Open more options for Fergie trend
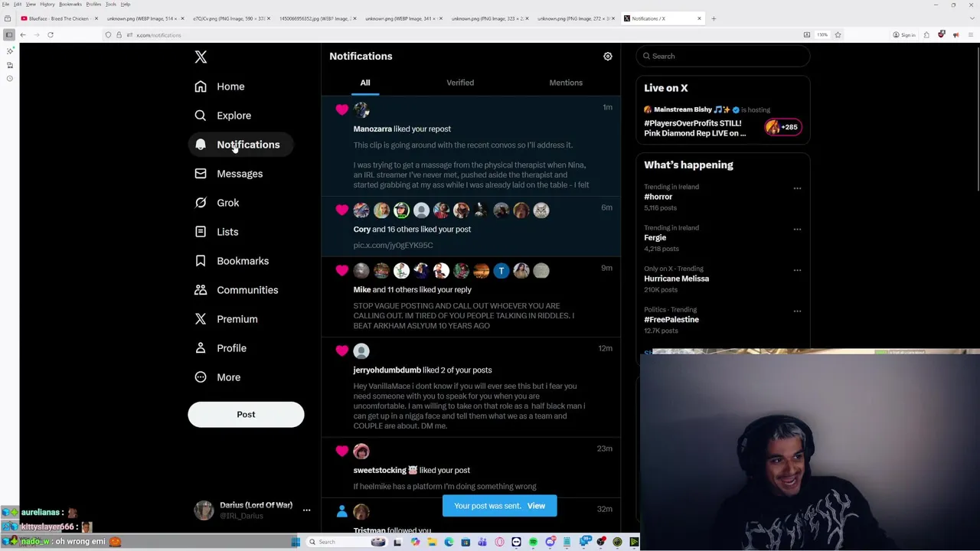980x551 pixels. [797, 229]
